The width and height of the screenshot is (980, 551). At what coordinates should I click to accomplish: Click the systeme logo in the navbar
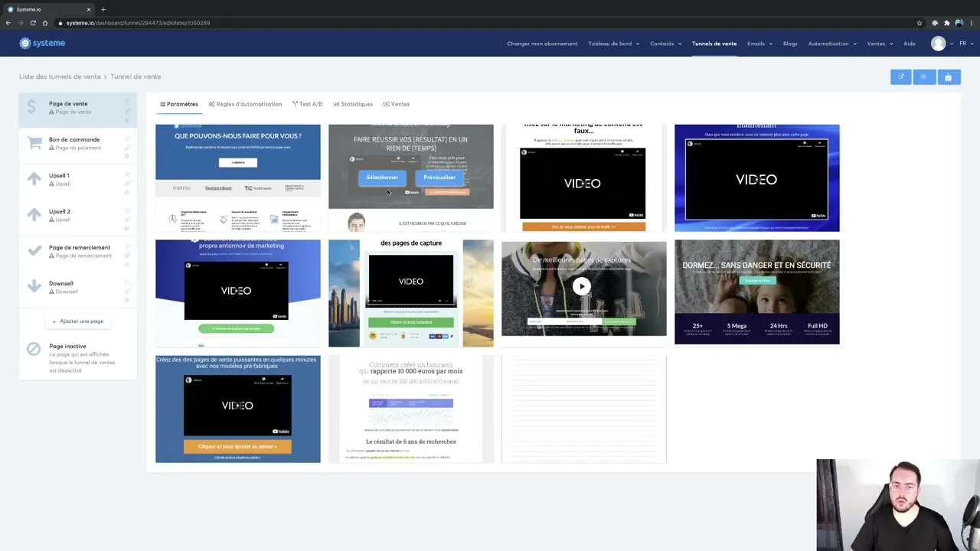pos(43,43)
